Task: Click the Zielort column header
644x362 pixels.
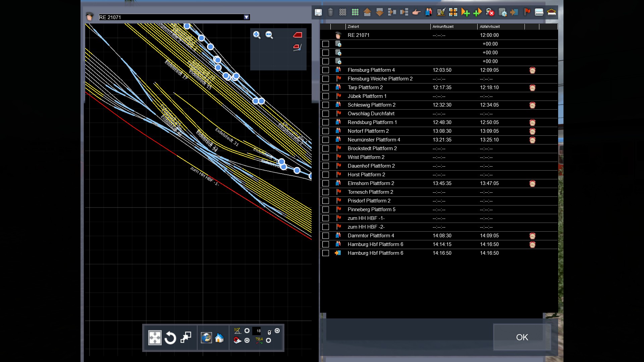Action: [x=353, y=26]
